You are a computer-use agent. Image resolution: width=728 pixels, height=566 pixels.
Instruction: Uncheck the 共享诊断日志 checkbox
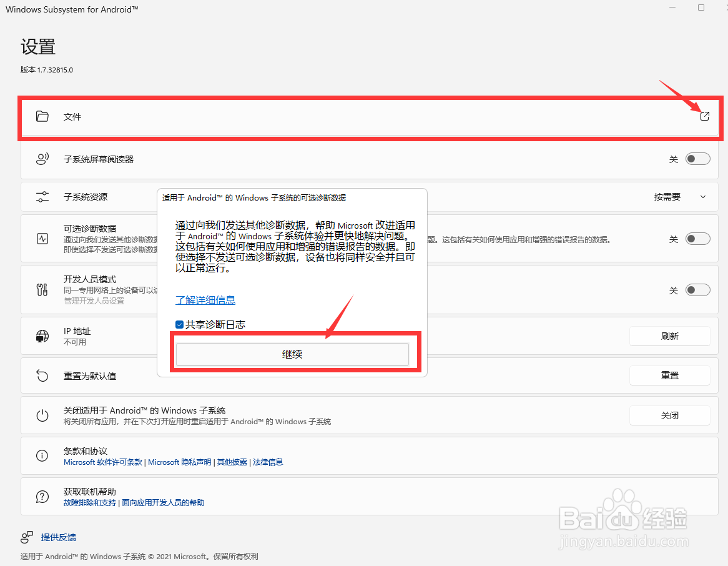179,324
